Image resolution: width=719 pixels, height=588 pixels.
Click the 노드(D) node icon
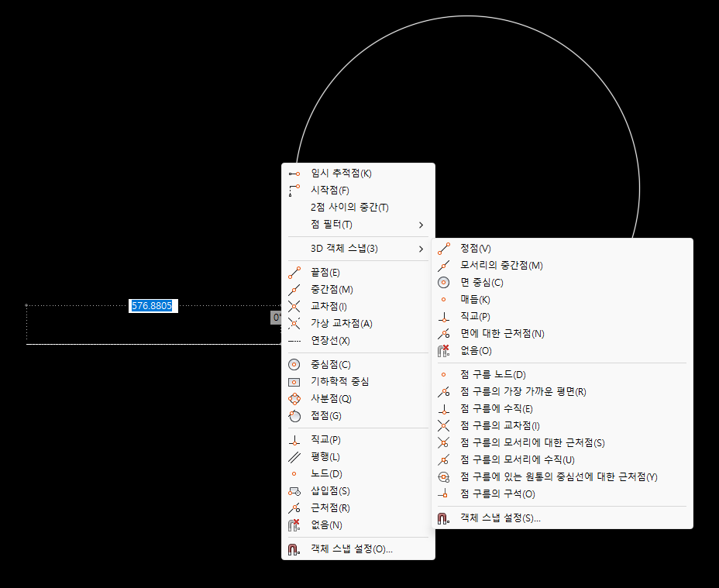coord(294,474)
